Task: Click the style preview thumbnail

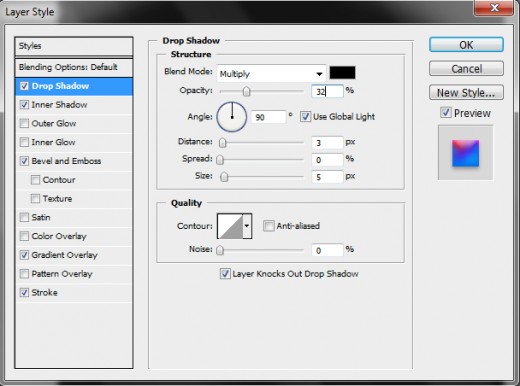Action: [465, 153]
